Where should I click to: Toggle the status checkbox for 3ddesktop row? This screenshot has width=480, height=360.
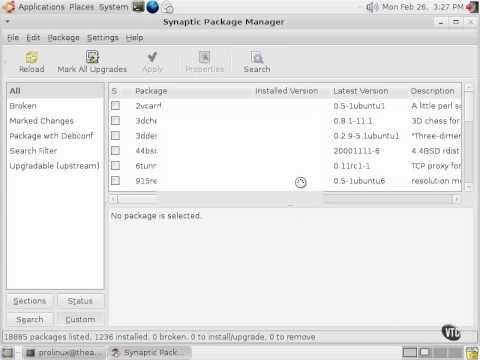[x=115, y=135]
